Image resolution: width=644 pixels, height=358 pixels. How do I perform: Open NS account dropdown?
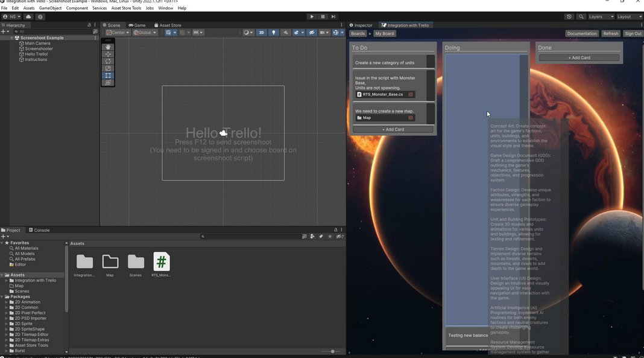coord(11,17)
